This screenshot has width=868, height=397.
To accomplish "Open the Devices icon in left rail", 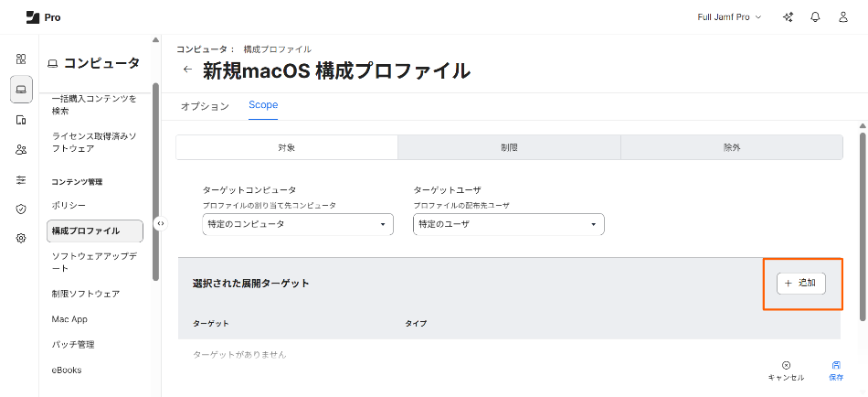I will [x=21, y=120].
